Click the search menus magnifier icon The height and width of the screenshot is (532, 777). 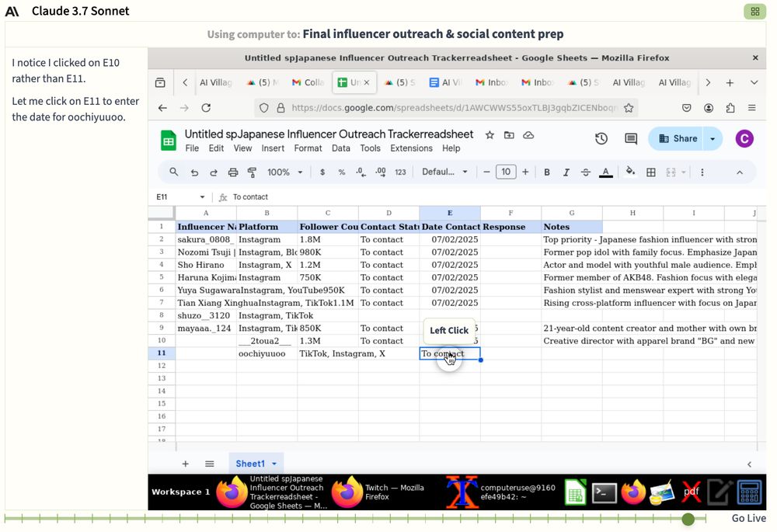pyautogui.click(x=173, y=172)
